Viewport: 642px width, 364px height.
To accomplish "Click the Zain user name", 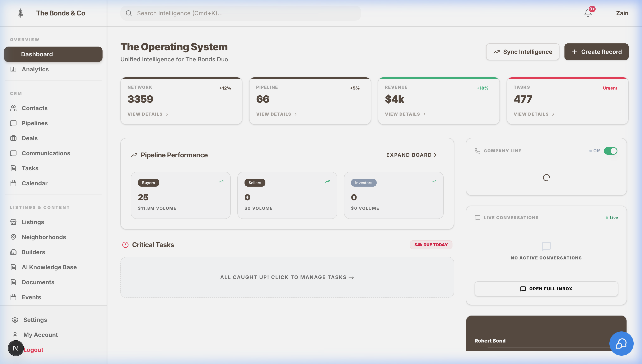I will [622, 13].
